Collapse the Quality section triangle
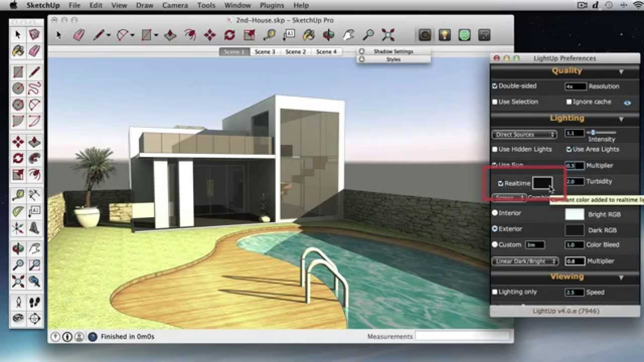Screen dimensions: 644x362 (x=621, y=72)
